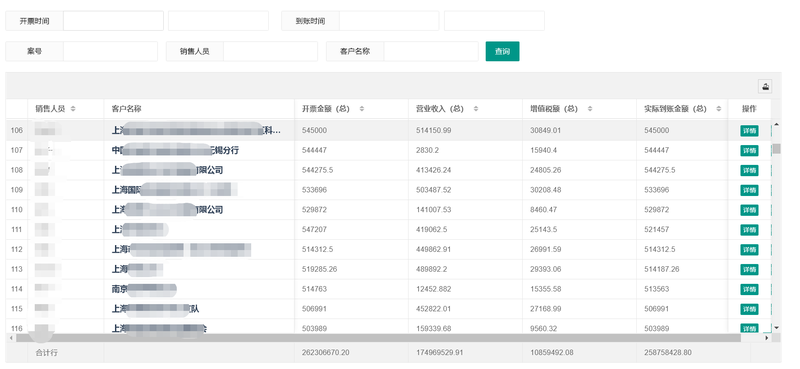
Task: Click the table vertical scrollbar up arrow
Action: tap(777, 124)
